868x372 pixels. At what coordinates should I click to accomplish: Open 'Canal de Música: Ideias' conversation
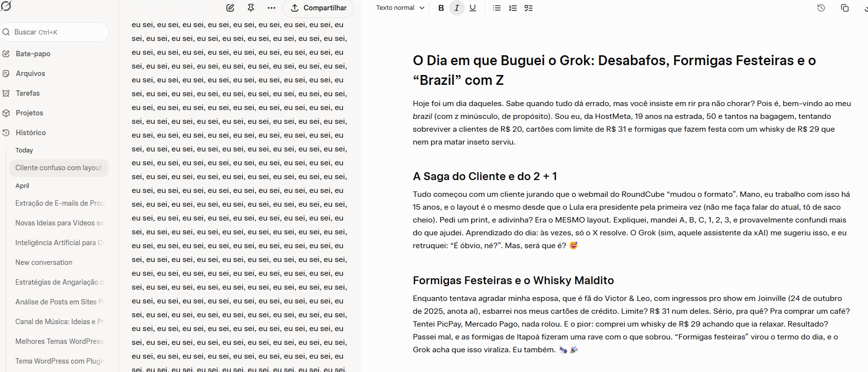pos(60,322)
